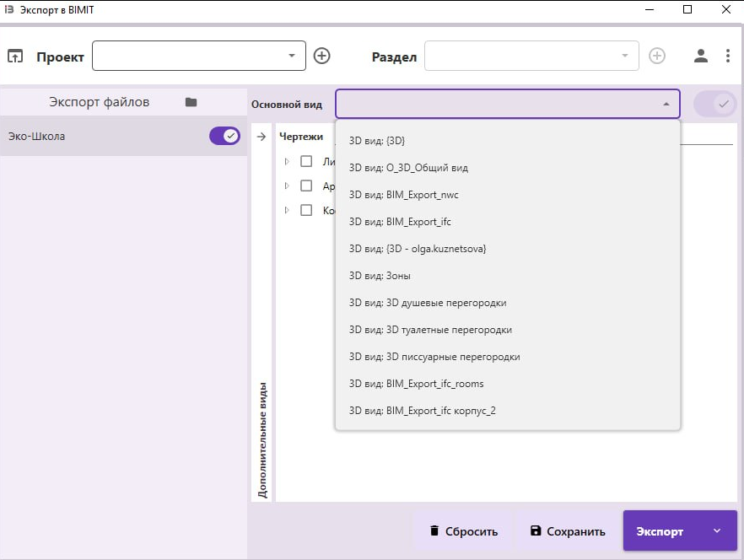
Task: Check the Ли... row checkbox
Action: [306, 161]
